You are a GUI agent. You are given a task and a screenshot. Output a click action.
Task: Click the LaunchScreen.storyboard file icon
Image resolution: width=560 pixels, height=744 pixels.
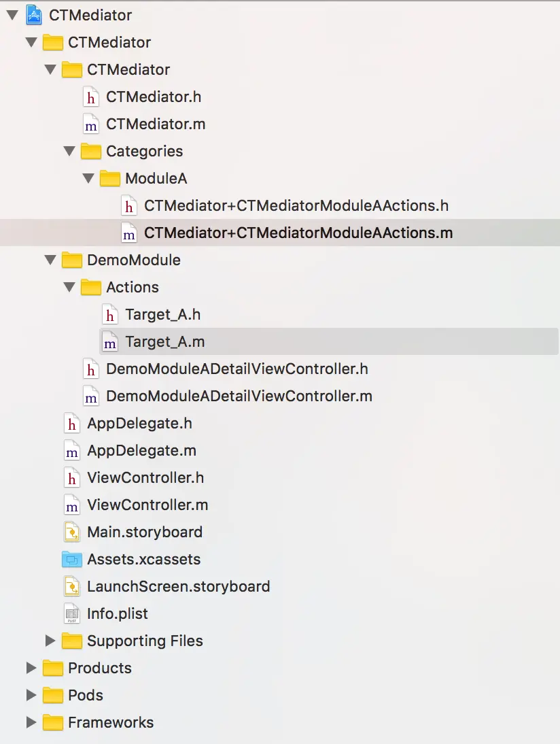coord(71,586)
